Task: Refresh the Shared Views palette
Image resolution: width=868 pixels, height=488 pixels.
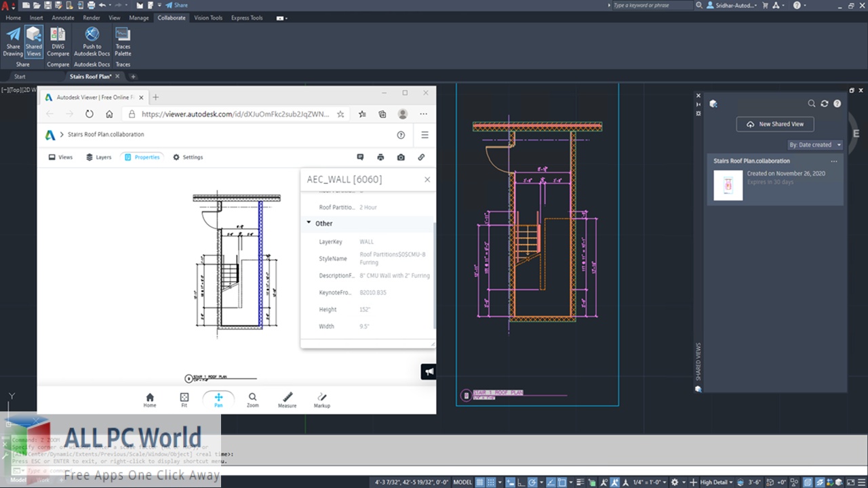Action: (x=825, y=104)
